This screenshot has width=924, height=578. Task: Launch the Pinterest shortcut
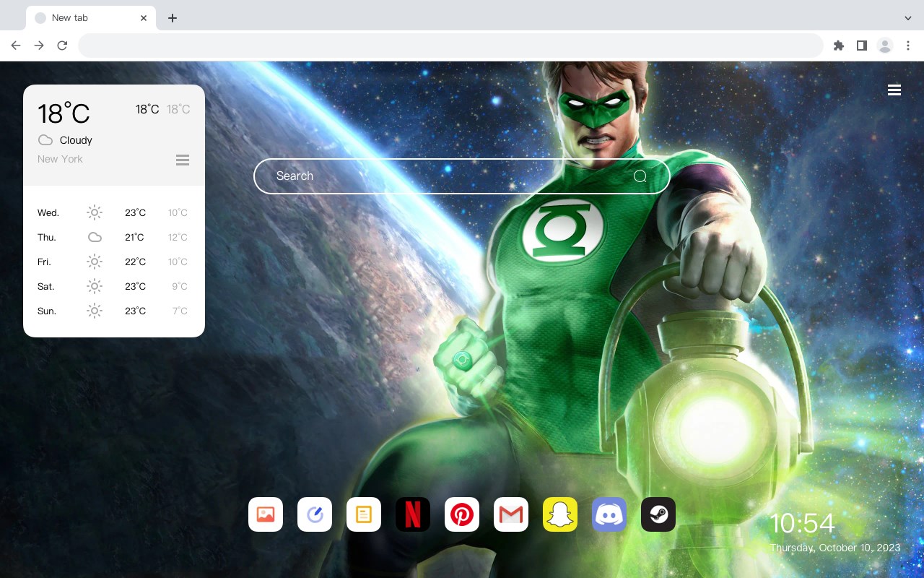[x=462, y=514]
